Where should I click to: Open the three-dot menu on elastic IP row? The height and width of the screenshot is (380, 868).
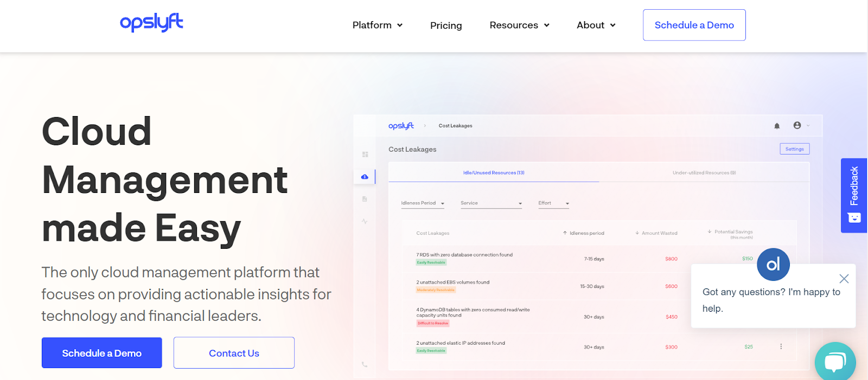point(781,346)
